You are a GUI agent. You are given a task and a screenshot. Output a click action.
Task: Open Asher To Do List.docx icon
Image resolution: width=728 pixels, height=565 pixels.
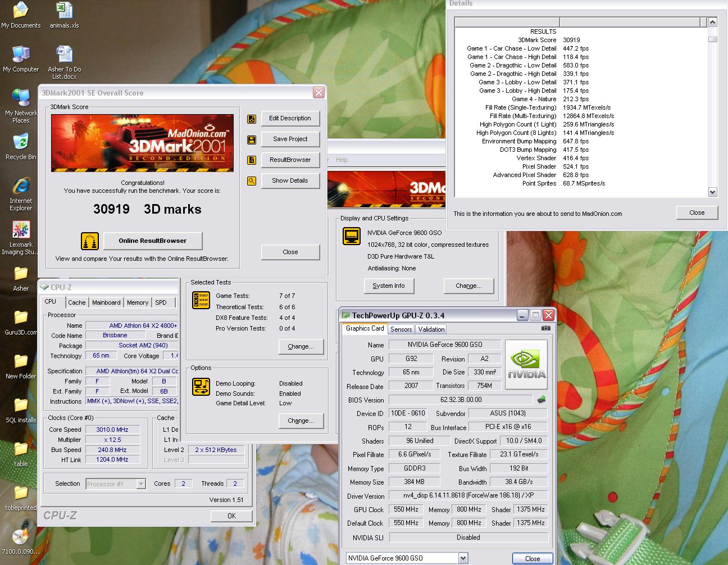(64, 62)
